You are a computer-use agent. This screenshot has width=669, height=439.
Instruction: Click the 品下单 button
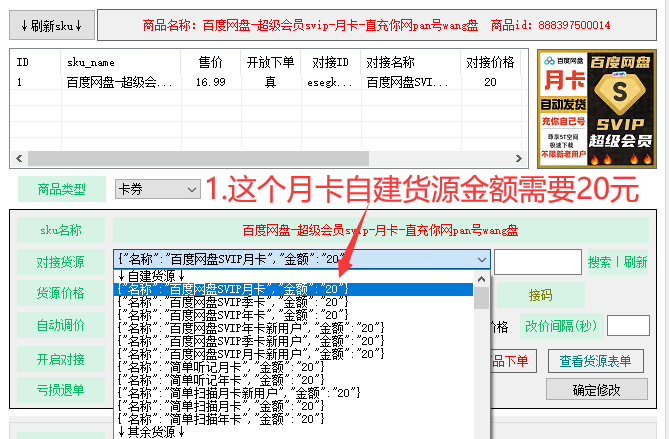[513, 361]
